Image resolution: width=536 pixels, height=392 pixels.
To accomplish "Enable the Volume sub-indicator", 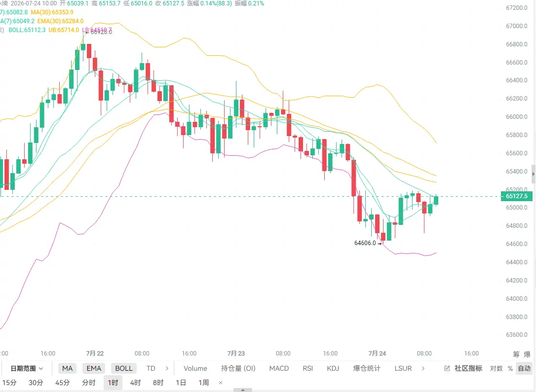I will click(x=195, y=368).
